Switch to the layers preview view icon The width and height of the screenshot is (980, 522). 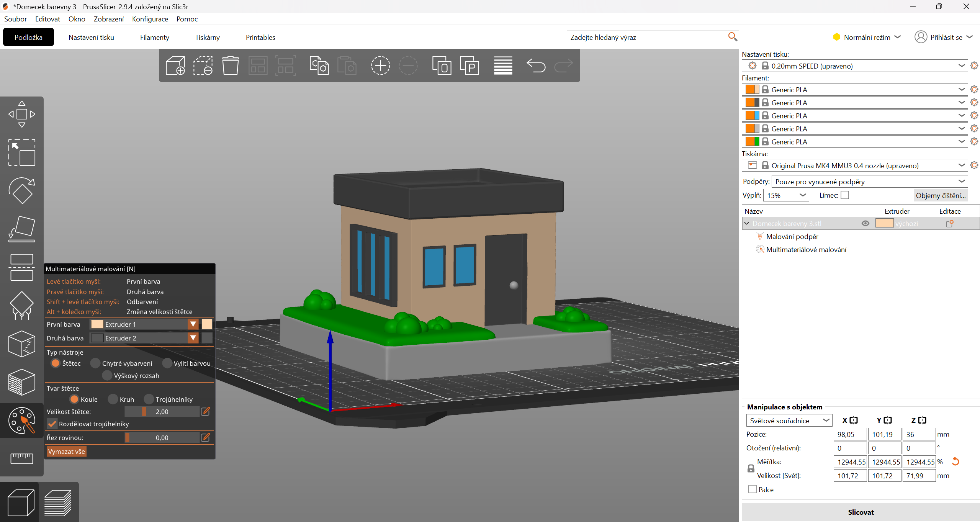click(58, 502)
